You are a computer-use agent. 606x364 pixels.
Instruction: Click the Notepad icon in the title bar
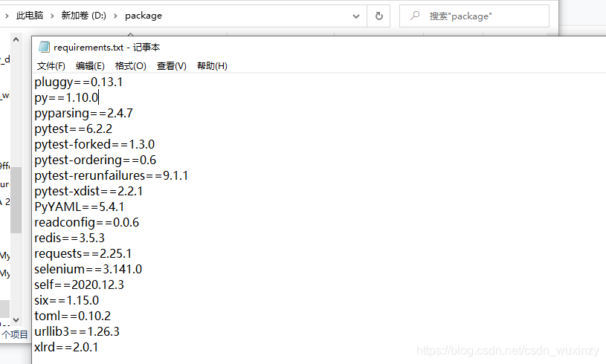(44, 47)
